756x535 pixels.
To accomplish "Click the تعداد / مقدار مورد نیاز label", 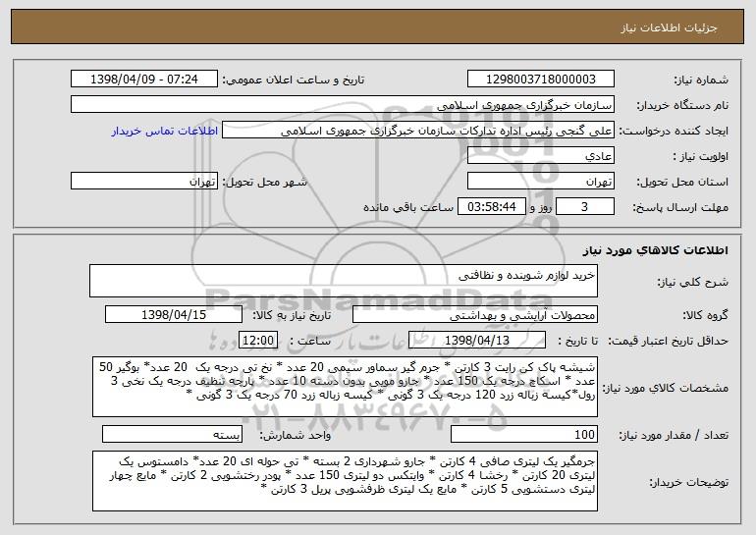I will point(674,435).
